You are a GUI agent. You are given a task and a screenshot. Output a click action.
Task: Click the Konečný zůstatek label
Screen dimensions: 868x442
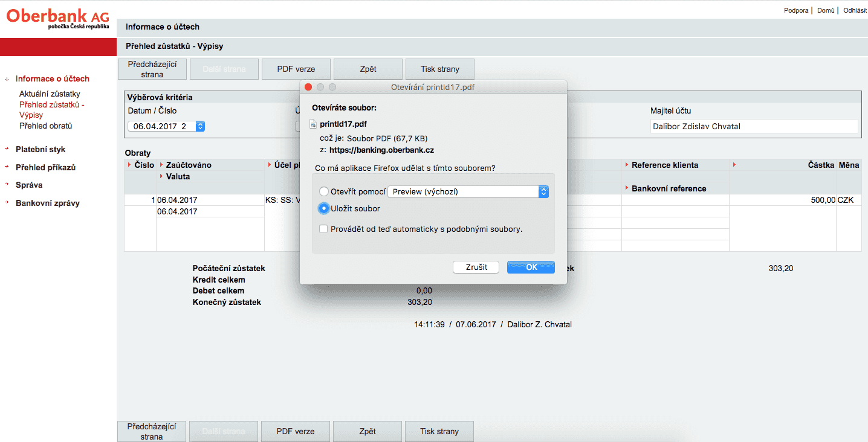point(227,302)
